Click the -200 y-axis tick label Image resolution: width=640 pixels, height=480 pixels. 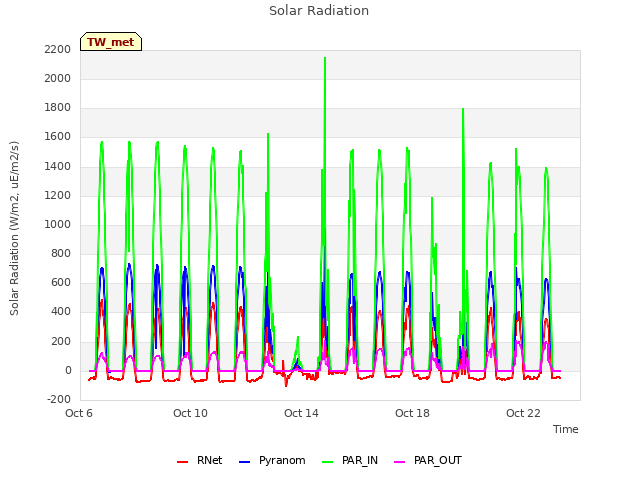click(x=59, y=399)
